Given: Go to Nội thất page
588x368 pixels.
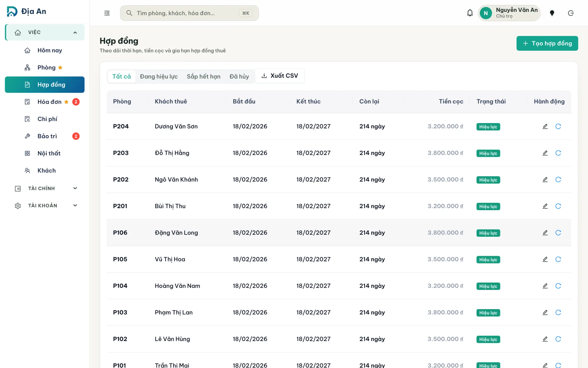Looking at the screenshot, I should click(45, 153).
